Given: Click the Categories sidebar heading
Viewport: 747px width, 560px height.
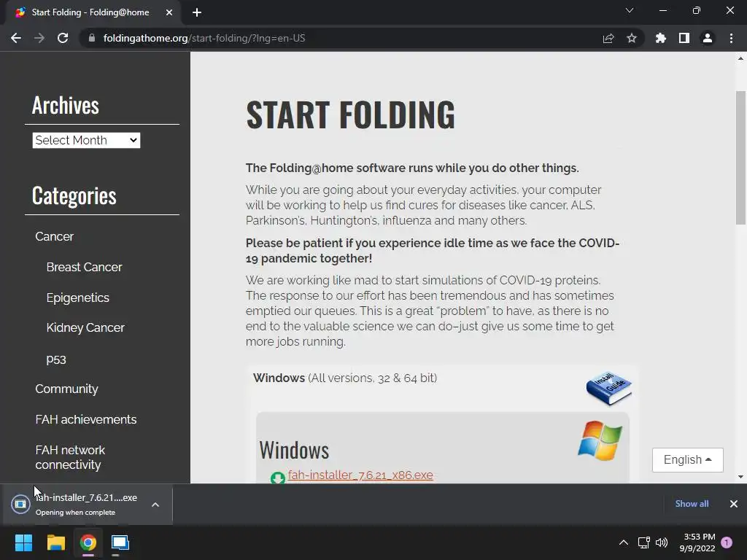Looking at the screenshot, I should click(x=74, y=195).
